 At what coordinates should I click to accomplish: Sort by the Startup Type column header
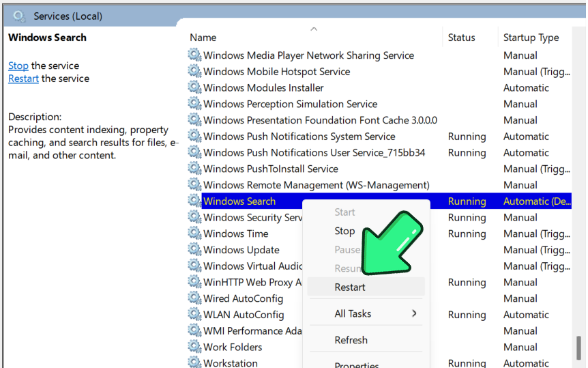coord(531,38)
